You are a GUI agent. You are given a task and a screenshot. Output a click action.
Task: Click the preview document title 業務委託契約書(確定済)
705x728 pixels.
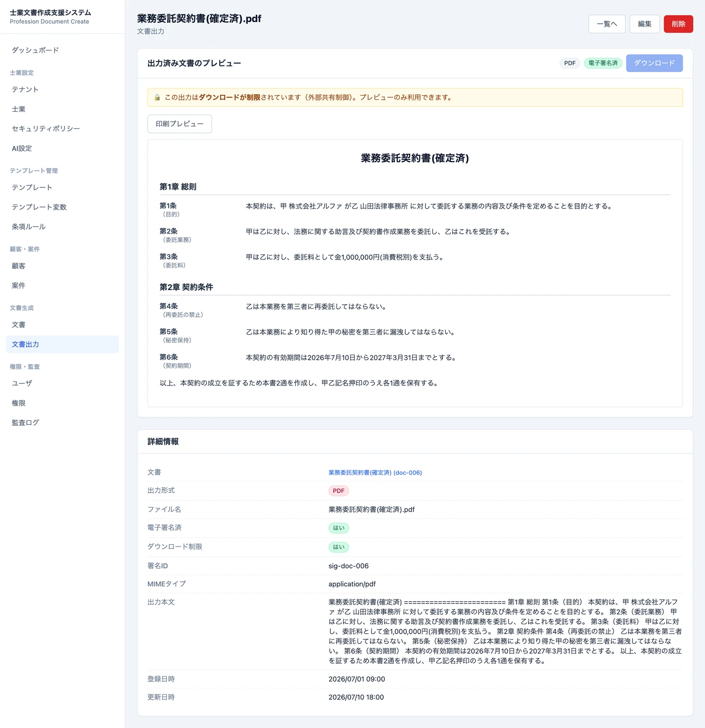[x=415, y=158]
